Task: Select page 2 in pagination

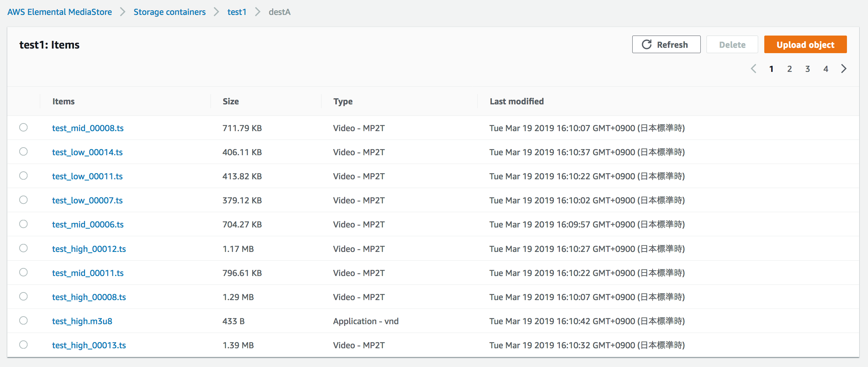Action: (790, 69)
